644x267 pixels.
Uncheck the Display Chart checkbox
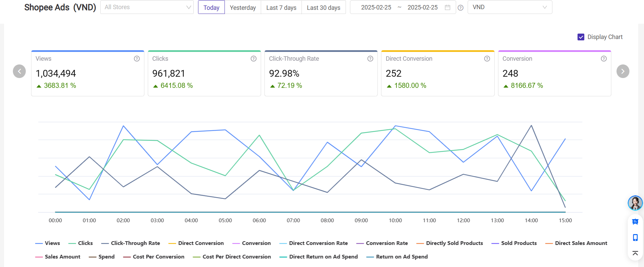[x=581, y=37]
